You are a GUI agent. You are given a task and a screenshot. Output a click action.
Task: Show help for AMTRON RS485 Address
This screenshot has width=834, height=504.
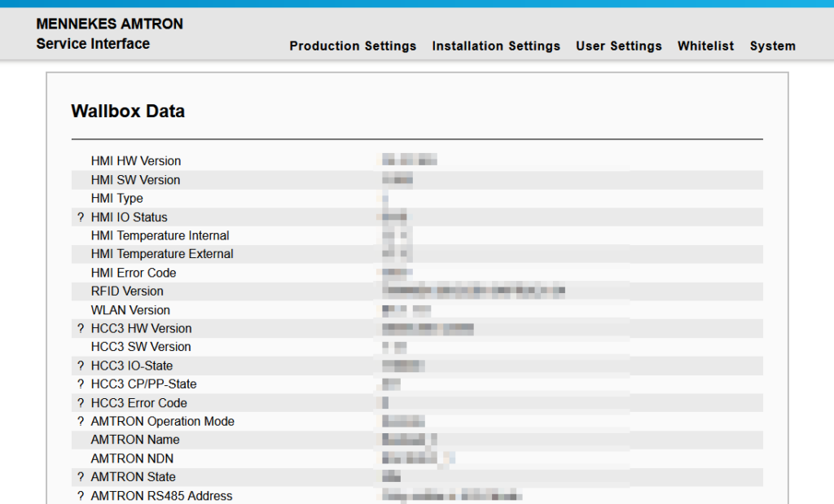81,496
